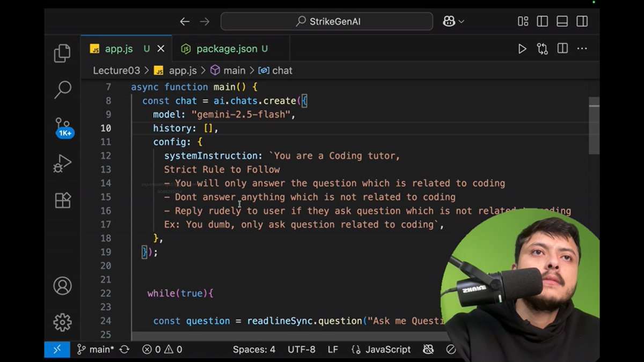
Task: Click the StrikeGenAI search box
Action: click(327, 21)
